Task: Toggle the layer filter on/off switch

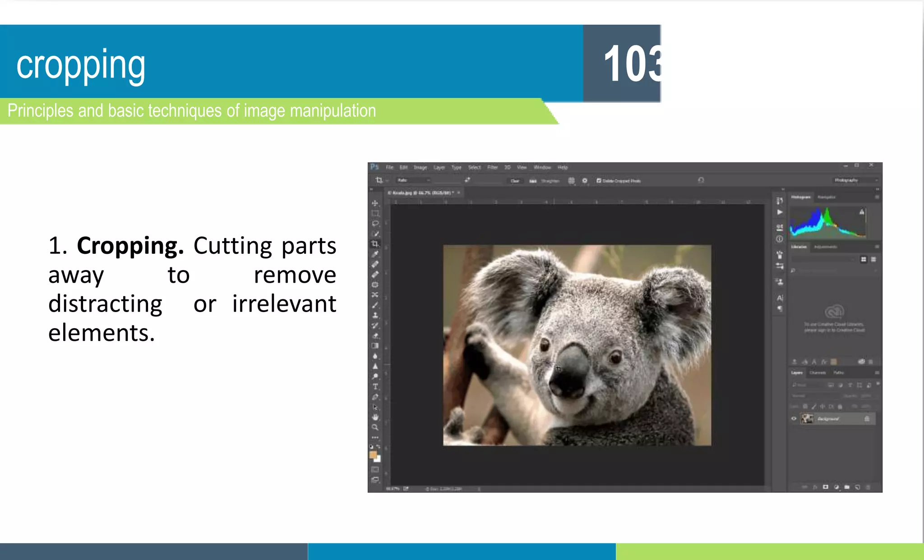Action: click(878, 384)
